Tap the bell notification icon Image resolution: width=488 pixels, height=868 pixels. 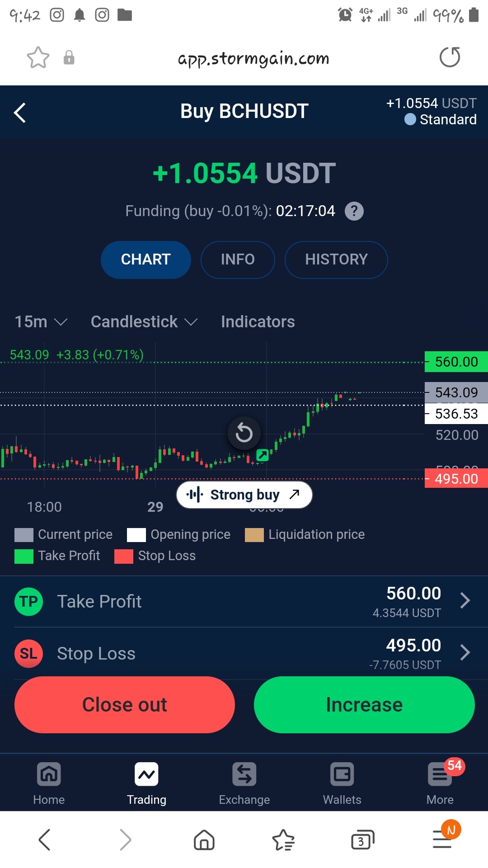[x=80, y=15]
